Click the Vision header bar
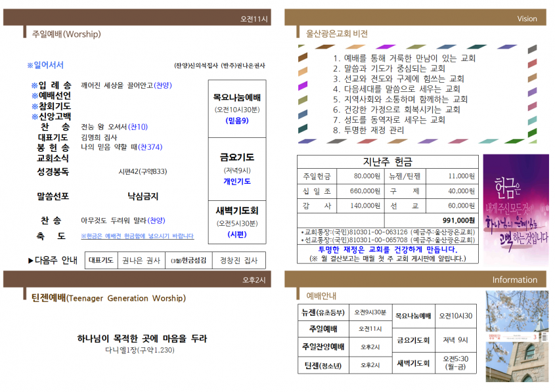555x392 pixels. pyautogui.click(x=415, y=17)
